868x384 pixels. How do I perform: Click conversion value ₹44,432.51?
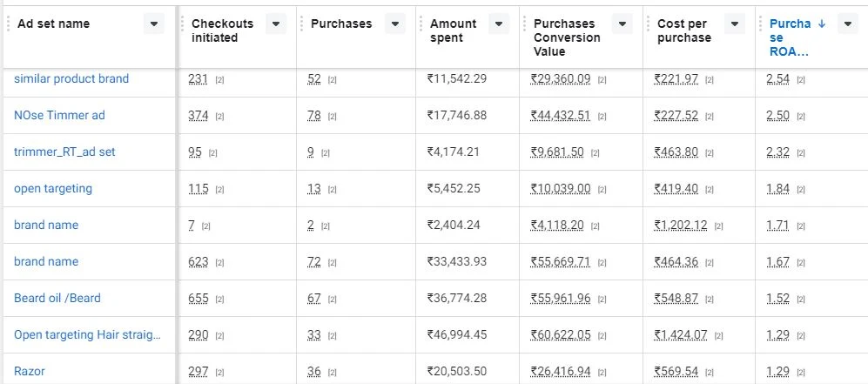pyautogui.click(x=560, y=116)
